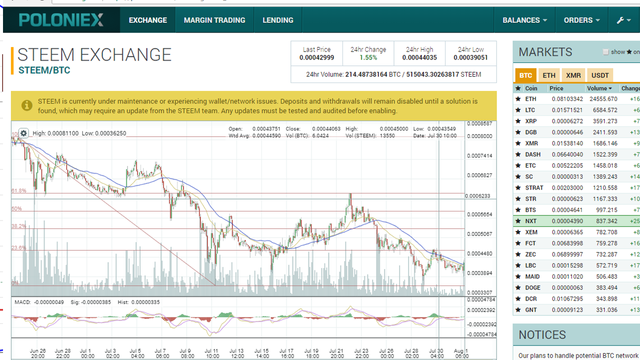Sort markets by Change column header
This screenshot has height=360, width=640.
tap(630, 88)
